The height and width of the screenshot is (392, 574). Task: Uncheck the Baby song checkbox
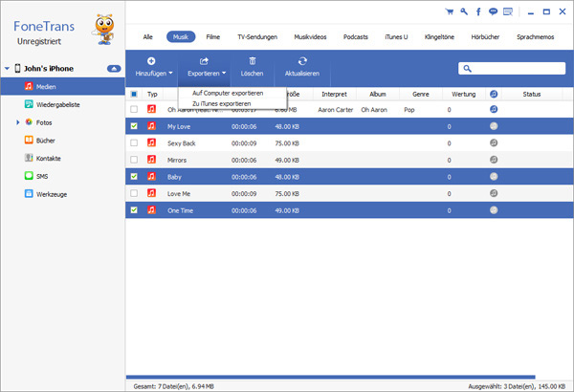pos(134,177)
